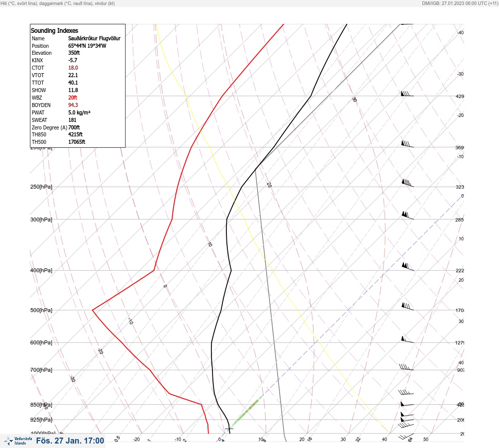
Task: Click the SWEAT value 181
Action: tap(72, 120)
